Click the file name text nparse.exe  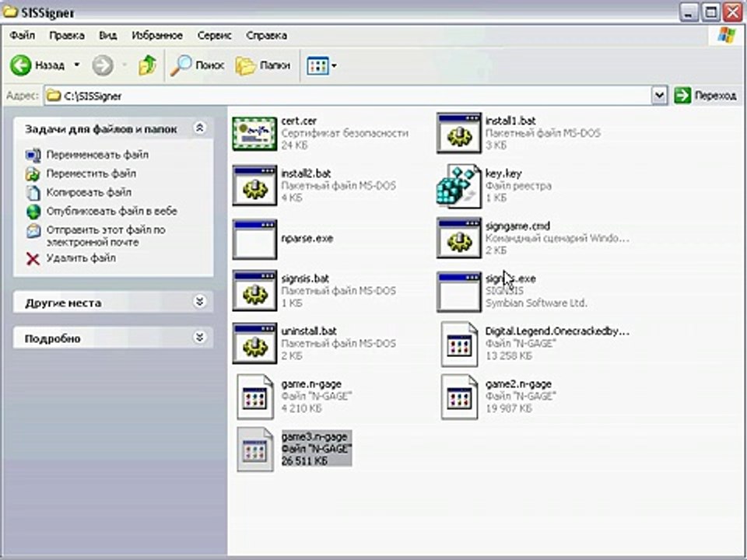307,238
